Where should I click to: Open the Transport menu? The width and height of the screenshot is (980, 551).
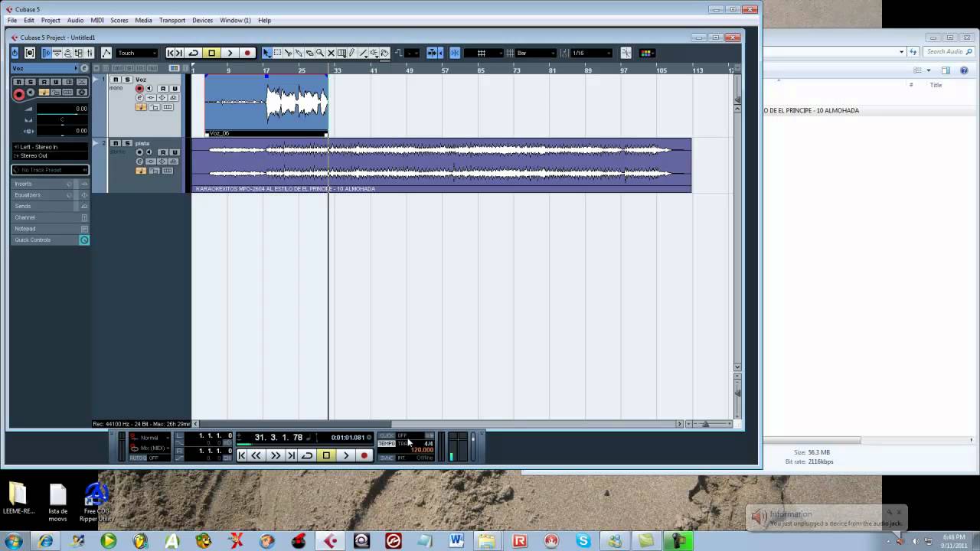pyautogui.click(x=172, y=20)
